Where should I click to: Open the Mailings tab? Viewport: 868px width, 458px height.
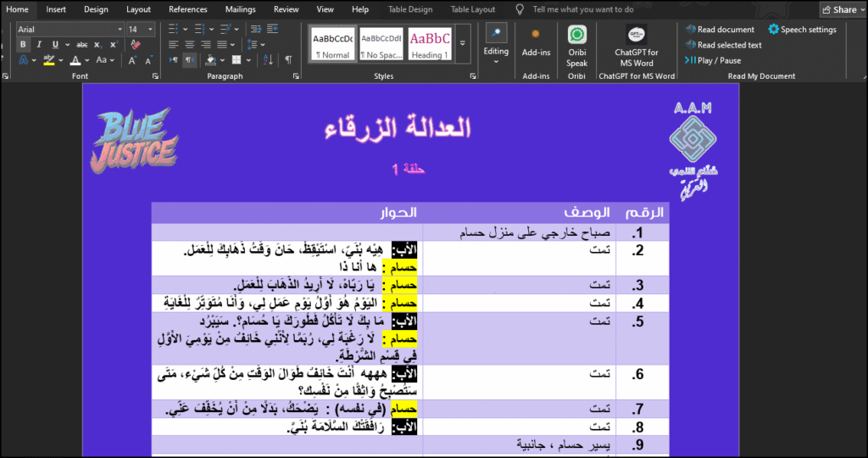pos(240,9)
